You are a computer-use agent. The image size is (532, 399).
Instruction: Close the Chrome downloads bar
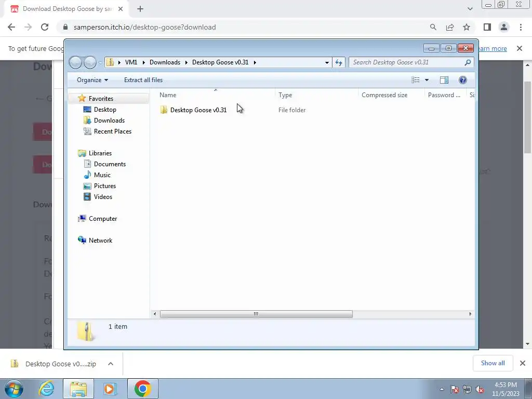(523, 363)
